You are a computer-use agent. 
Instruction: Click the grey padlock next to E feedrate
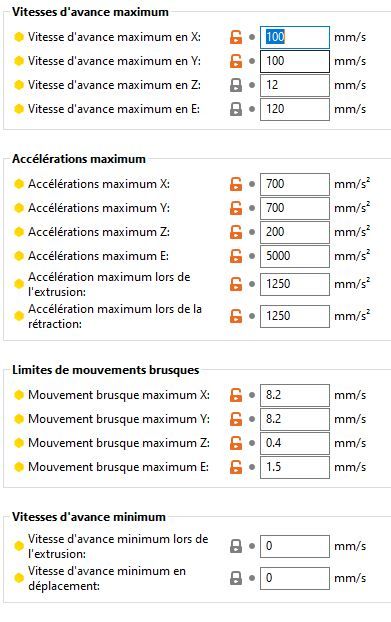click(x=236, y=109)
